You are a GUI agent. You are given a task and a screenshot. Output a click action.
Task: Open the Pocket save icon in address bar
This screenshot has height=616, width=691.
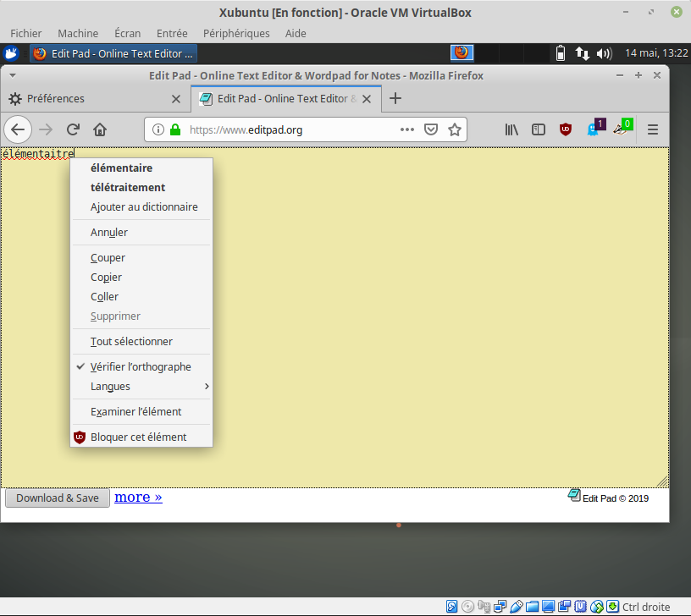coord(431,129)
